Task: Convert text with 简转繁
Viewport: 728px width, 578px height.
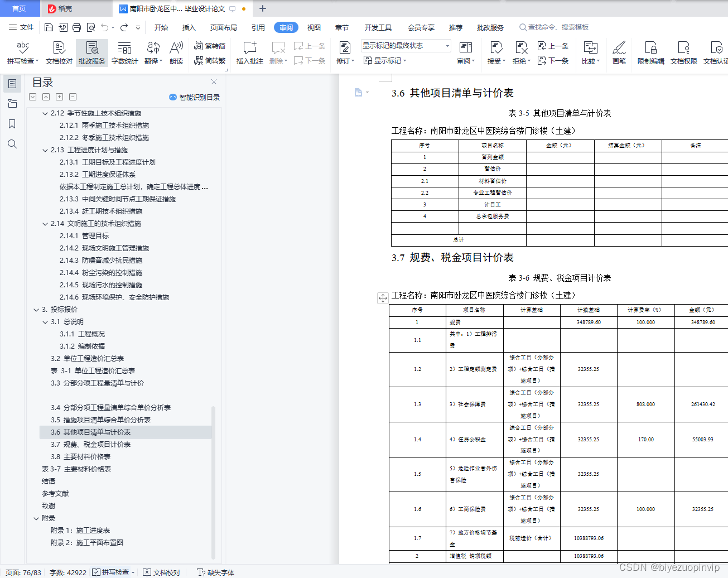Action: [210, 60]
